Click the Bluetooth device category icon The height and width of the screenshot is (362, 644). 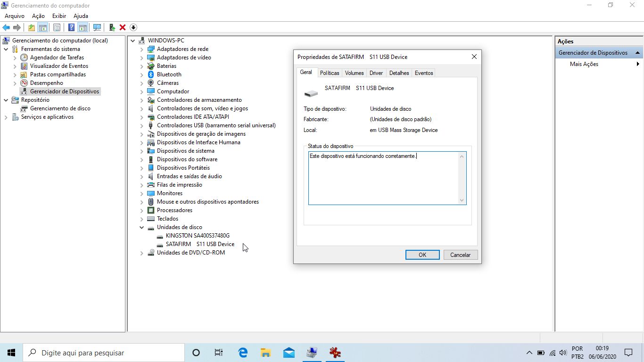pyautogui.click(x=151, y=74)
